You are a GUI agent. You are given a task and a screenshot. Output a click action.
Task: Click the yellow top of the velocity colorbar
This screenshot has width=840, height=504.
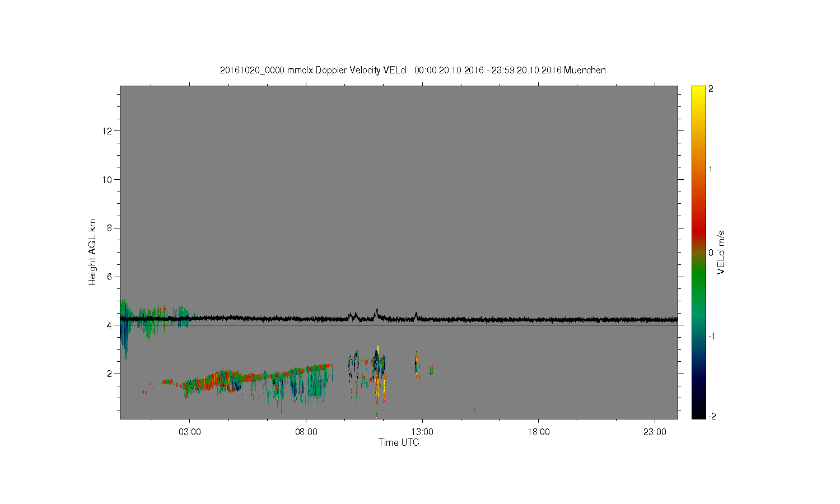(698, 91)
